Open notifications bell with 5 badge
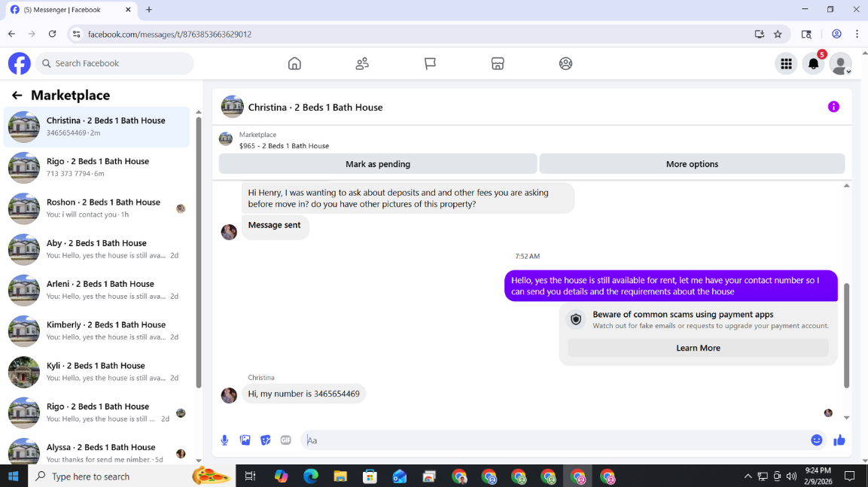 [813, 64]
